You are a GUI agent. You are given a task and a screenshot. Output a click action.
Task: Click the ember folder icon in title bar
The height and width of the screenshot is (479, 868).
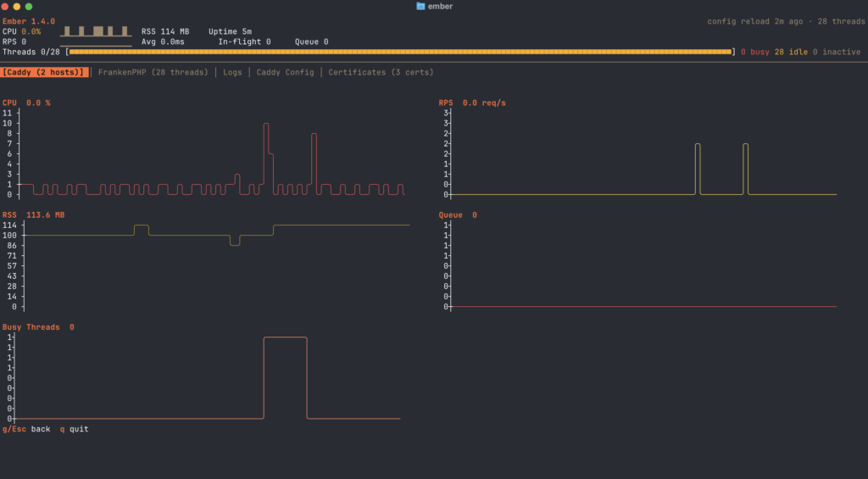[420, 6]
